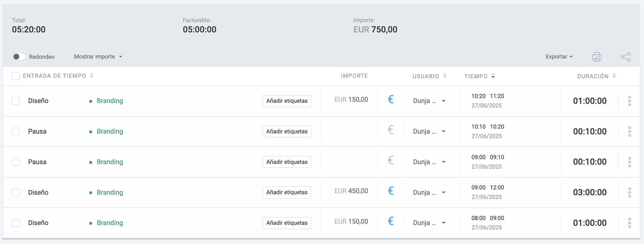Open user dropdown for 10:10–10:20 Pausa
Viewport: 644px width, 244px height.
pyautogui.click(x=429, y=131)
